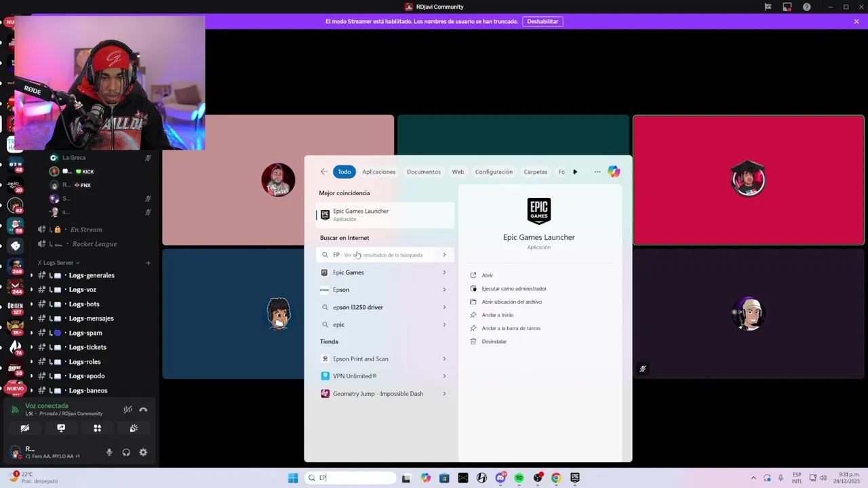
Task: Click Abrir for Epic Games Launcher
Action: pos(488,275)
